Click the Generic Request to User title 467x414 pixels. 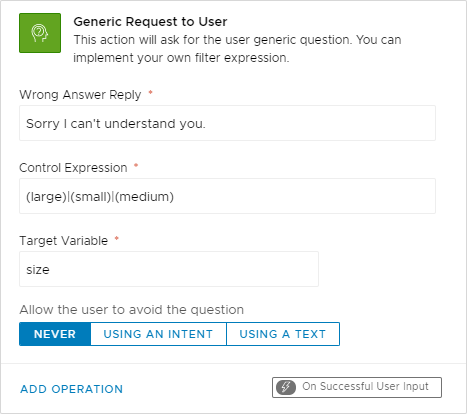[x=150, y=22]
